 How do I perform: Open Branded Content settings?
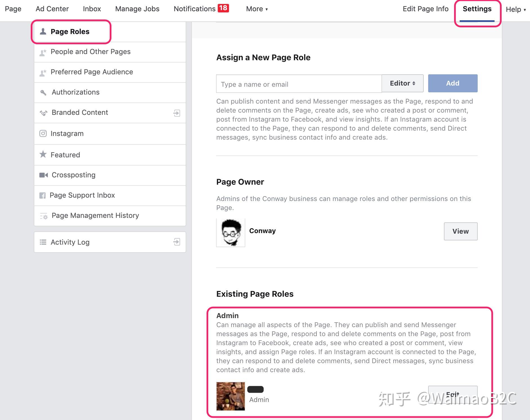[x=110, y=113]
